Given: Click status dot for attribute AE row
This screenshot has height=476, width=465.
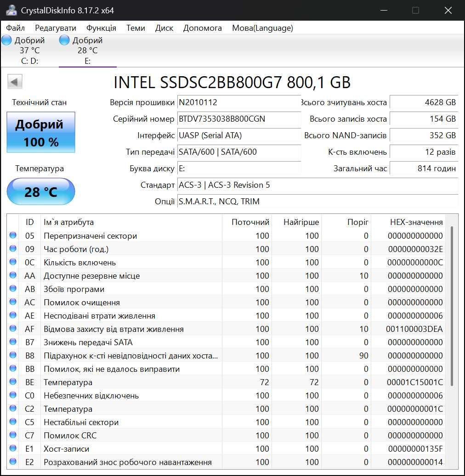Looking at the screenshot, I should [13, 315].
